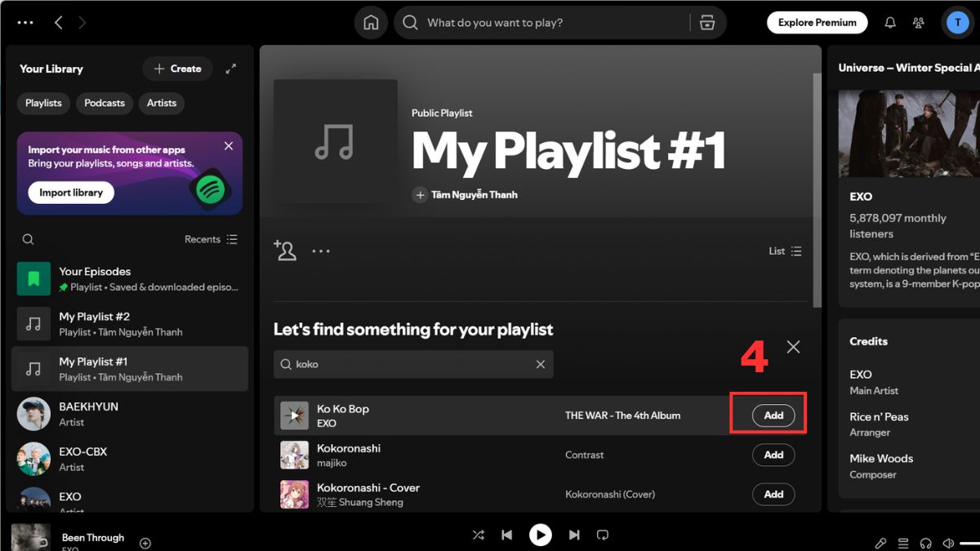Image resolution: width=980 pixels, height=551 pixels.
Task: Select My Playlist #1 in the library
Action: point(130,369)
